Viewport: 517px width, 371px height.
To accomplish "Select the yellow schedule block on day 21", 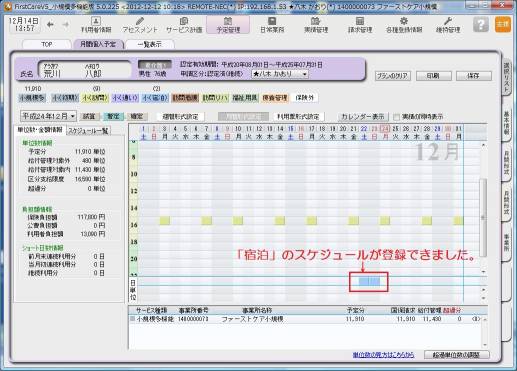I will (353, 220).
